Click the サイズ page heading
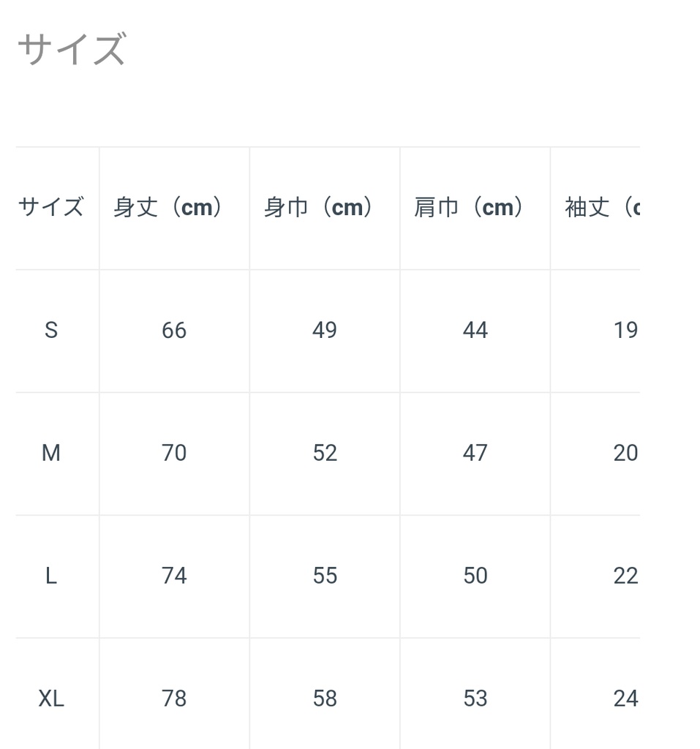This screenshot has width=700, height=749. pos(71,50)
